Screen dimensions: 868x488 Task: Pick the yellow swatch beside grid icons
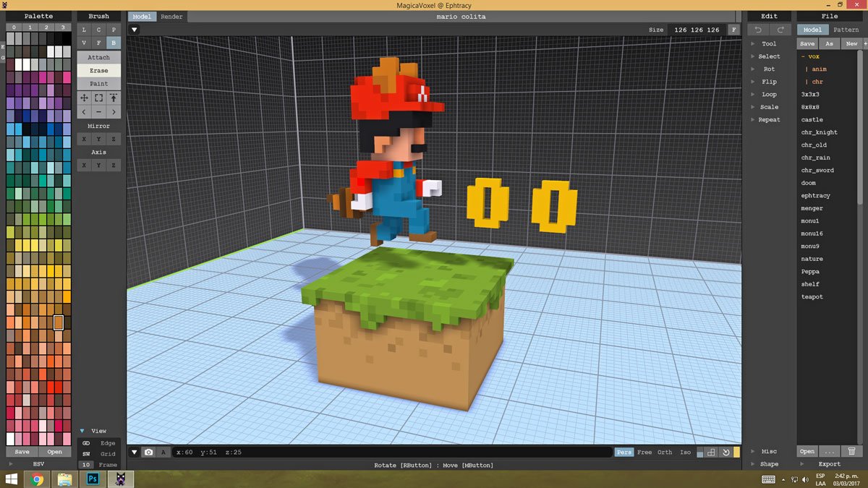pos(736,453)
